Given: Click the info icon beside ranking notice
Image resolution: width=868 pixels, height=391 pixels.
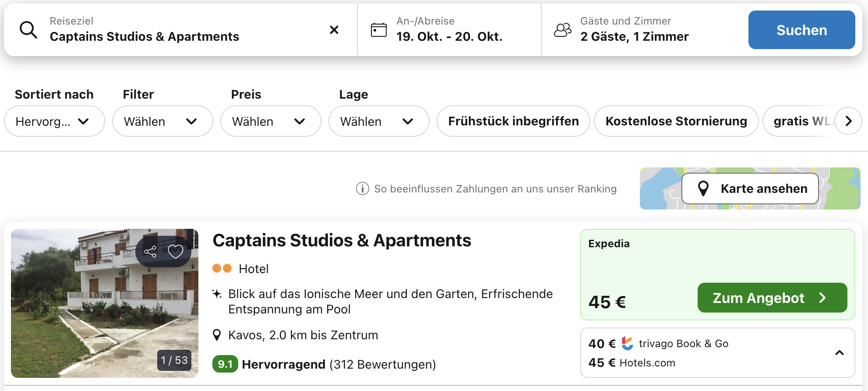Looking at the screenshot, I should (363, 189).
